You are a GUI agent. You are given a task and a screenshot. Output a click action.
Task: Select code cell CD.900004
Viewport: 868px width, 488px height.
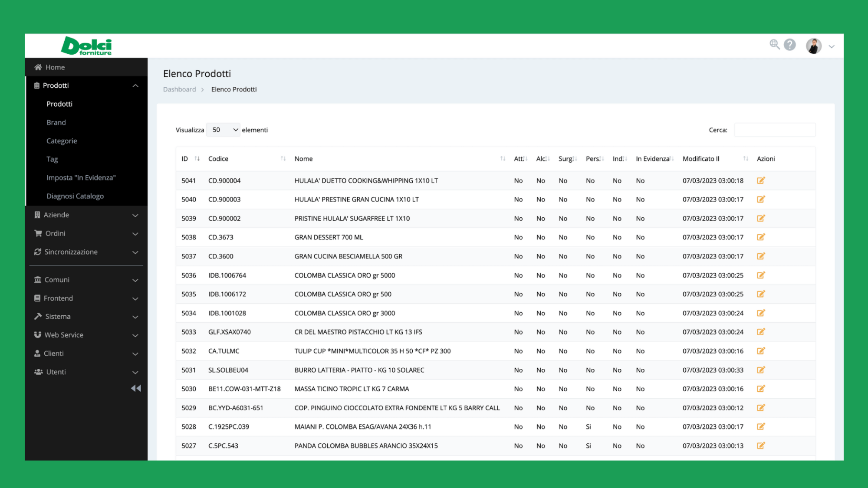pyautogui.click(x=224, y=181)
